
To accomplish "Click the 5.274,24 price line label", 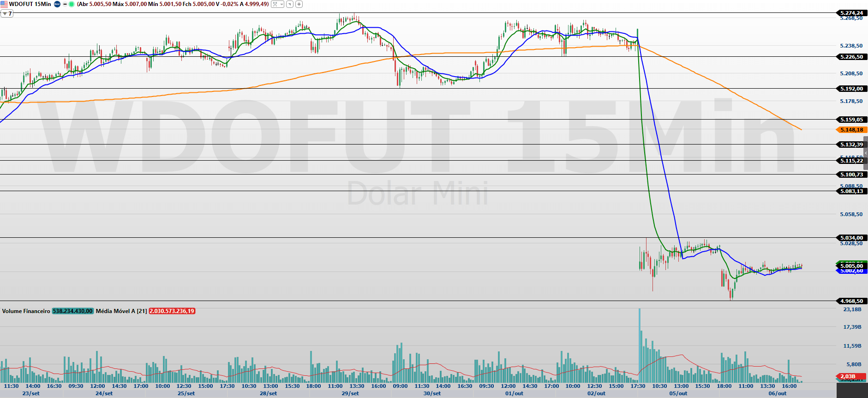I will (x=851, y=13).
